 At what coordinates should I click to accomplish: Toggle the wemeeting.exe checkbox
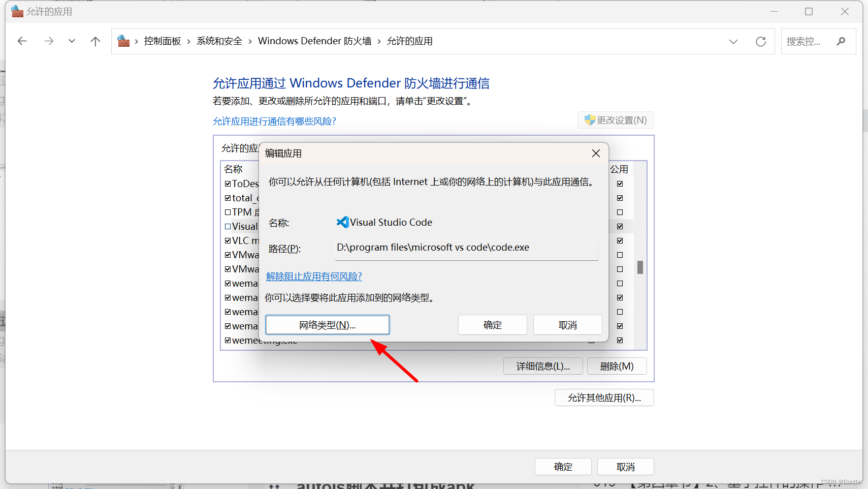tap(228, 340)
